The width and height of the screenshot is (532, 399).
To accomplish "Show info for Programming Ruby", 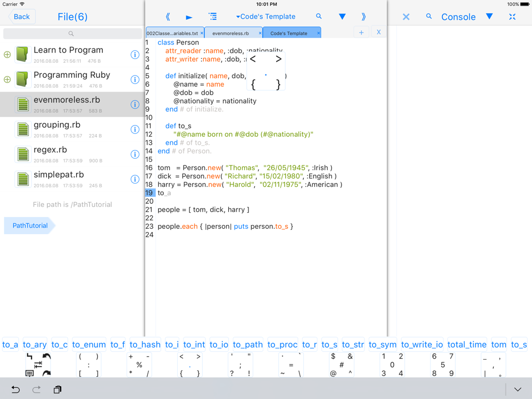I will (135, 79).
